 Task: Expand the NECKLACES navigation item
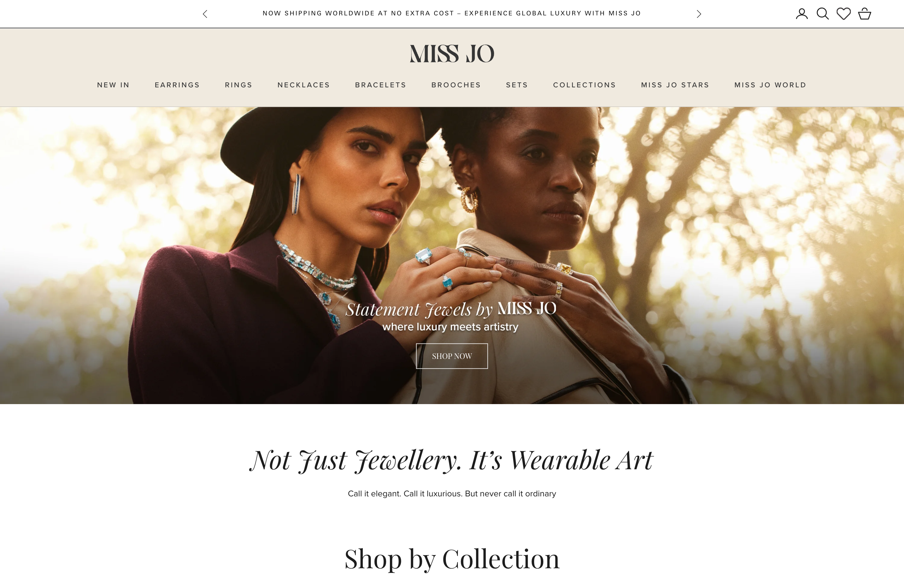pos(303,85)
